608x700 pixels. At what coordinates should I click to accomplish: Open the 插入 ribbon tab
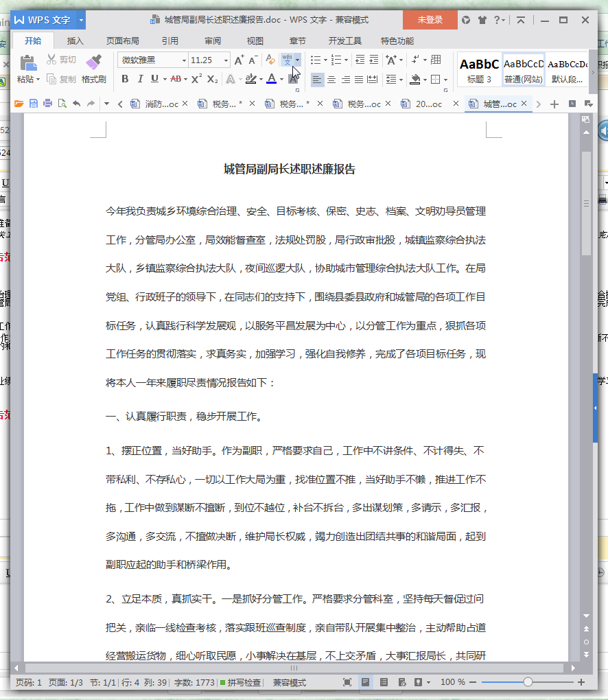75,41
